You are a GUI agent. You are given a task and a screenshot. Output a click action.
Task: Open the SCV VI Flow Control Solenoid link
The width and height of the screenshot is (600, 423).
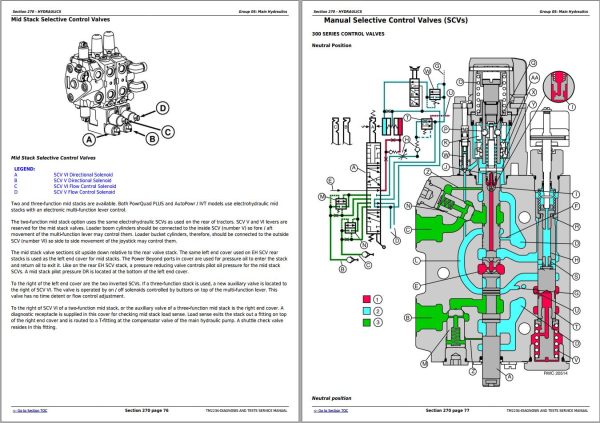[85, 186]
